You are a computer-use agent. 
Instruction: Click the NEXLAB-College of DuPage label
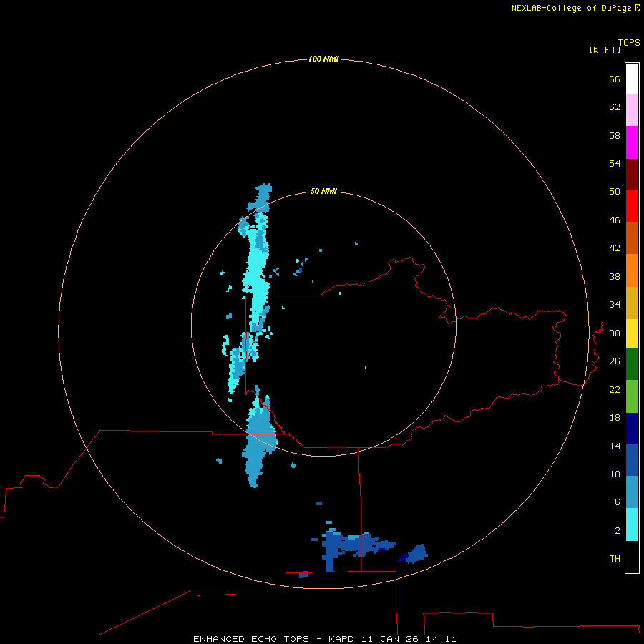point(571,8)
